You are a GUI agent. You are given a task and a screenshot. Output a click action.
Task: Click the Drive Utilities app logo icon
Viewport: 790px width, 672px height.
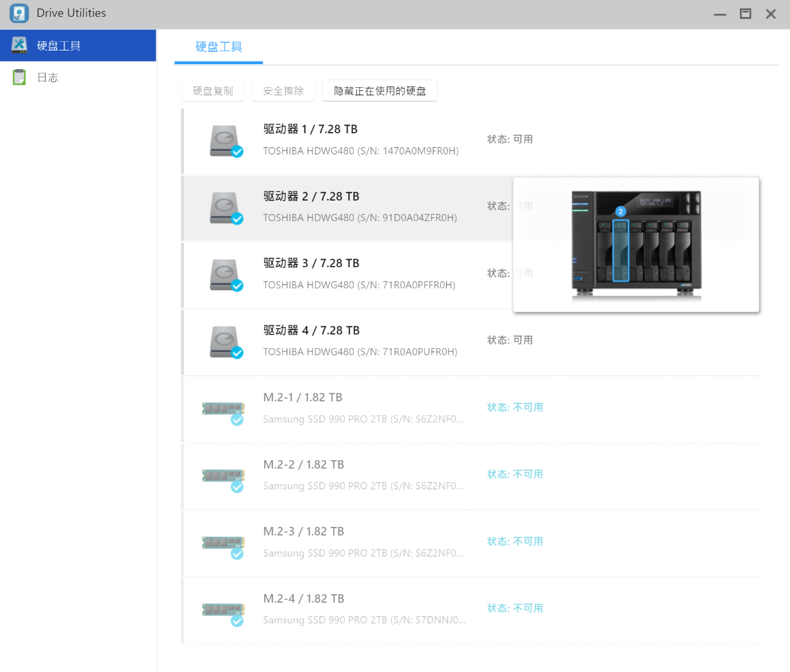(19, 14)
